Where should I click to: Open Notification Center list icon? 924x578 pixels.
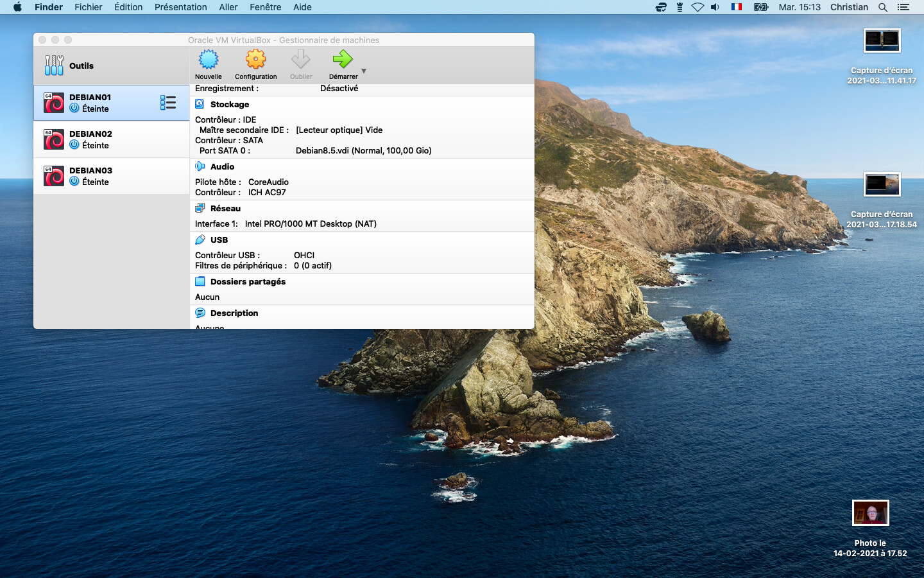click(903, 7)
